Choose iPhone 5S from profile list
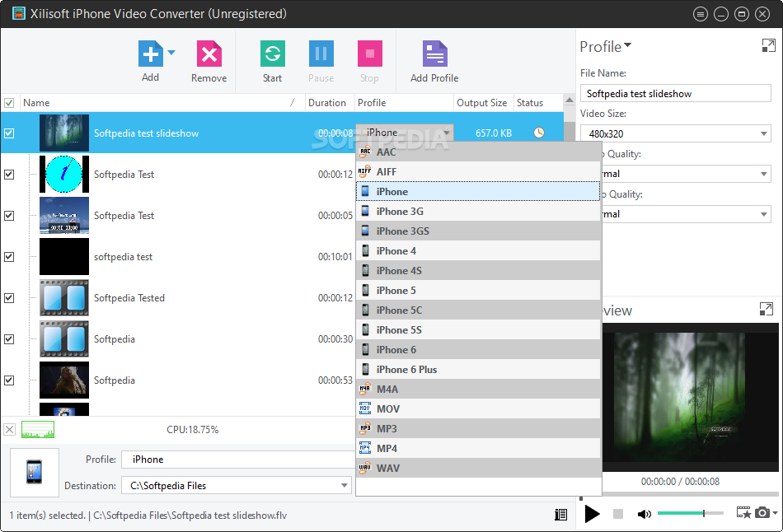783x532 pixels. (478, 330)
